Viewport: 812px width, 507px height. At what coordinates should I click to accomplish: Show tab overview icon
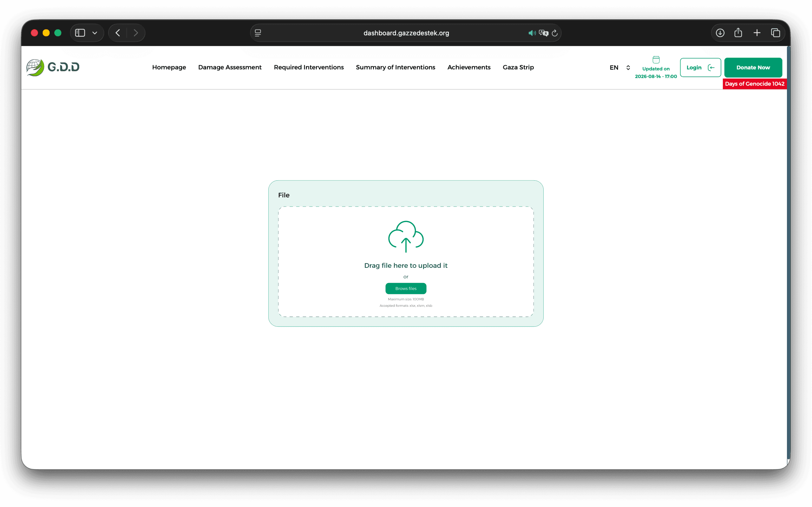point(775,33)
